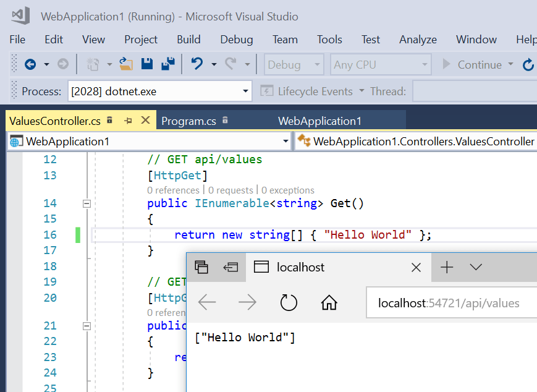
Task: Open the File menu
Action: 17,40
